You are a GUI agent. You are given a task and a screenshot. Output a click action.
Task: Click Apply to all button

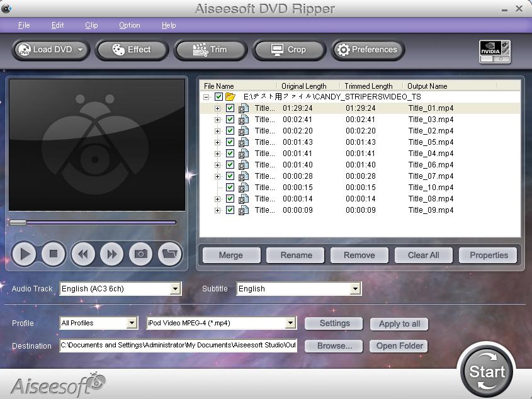(x=399, y=324)
